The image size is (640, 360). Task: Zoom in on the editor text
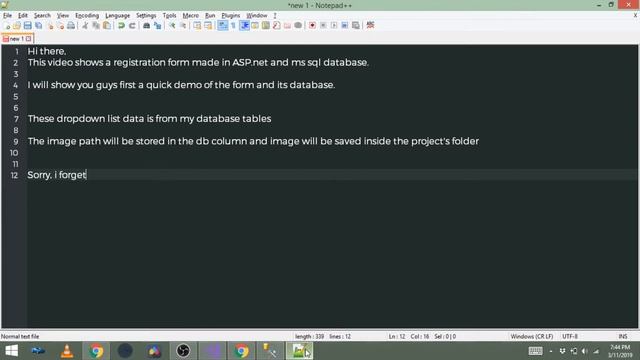(172, 25)
